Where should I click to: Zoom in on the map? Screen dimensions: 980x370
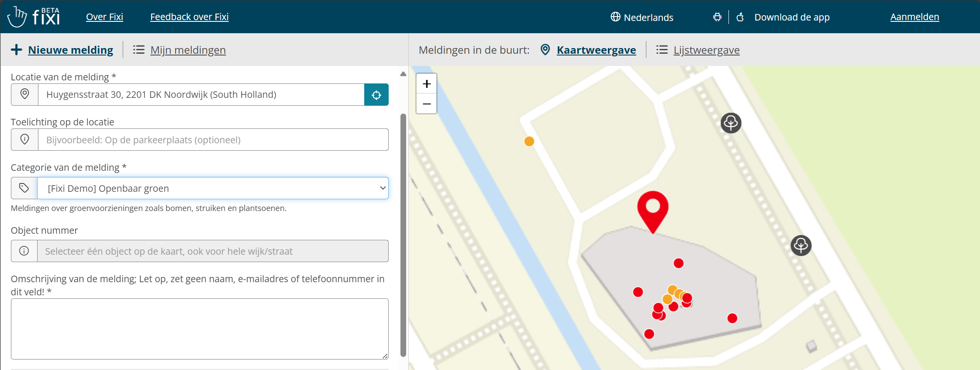coord(427,83)
